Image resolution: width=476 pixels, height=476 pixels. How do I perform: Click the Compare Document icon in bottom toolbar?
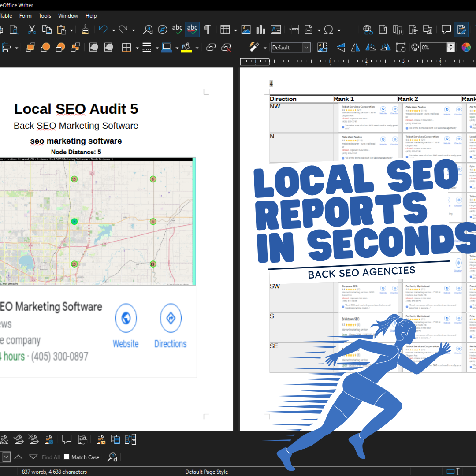(x=115, y=439)
